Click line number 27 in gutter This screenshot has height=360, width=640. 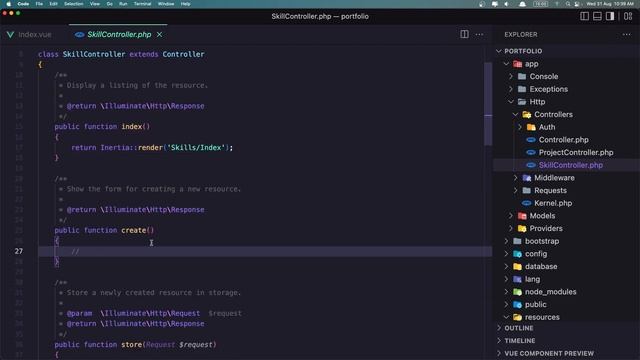point(19,251)
